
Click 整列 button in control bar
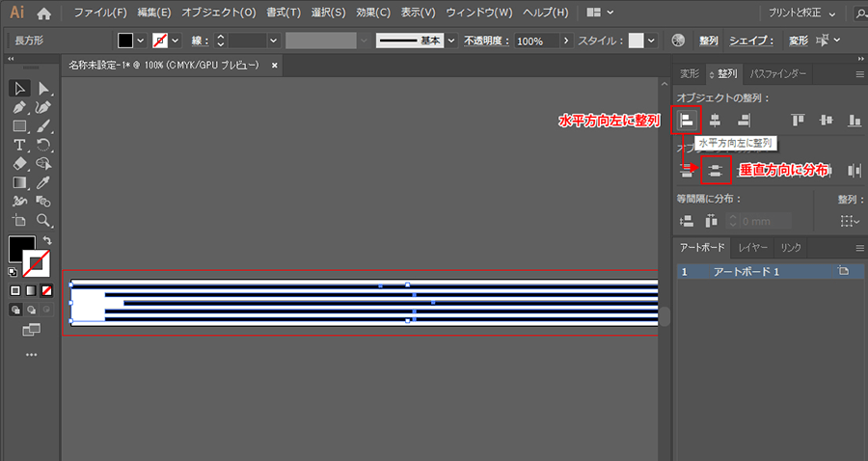coord(709,41)
